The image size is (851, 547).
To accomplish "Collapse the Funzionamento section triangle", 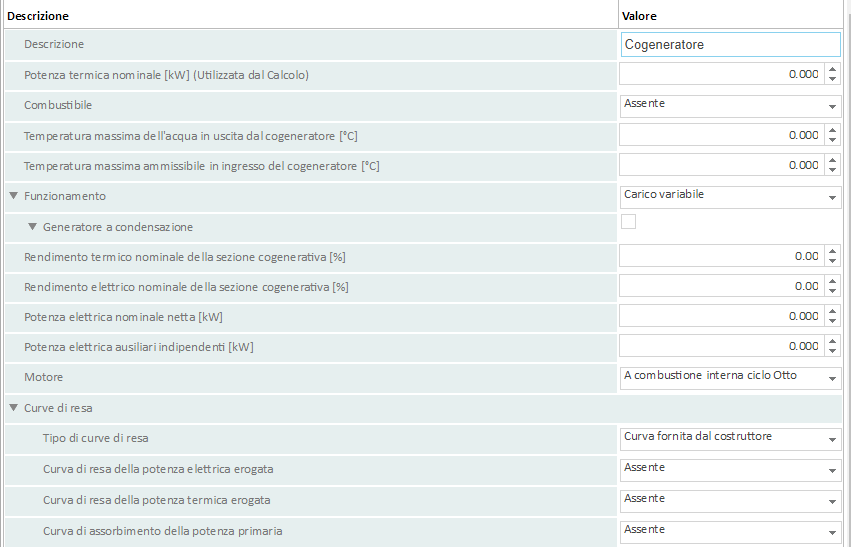I will [x=14, y=196].
